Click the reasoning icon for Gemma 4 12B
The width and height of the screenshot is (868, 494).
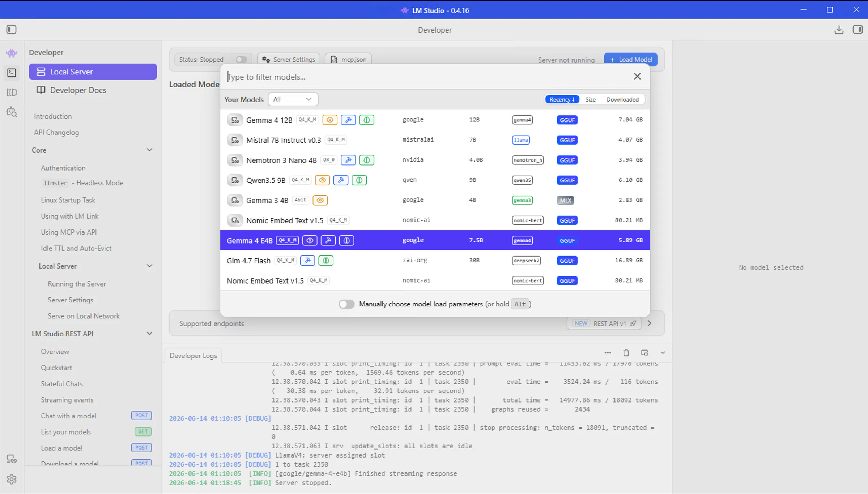point(367,120)
